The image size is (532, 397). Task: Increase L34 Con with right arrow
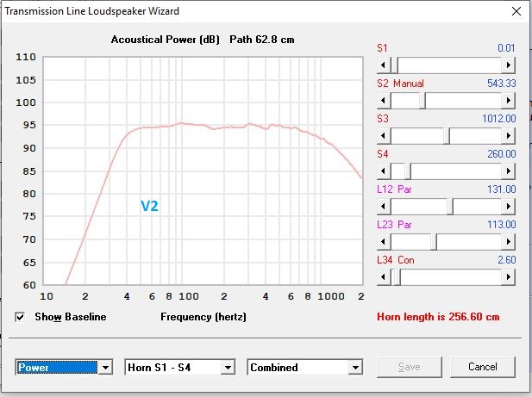coord(508,277)
